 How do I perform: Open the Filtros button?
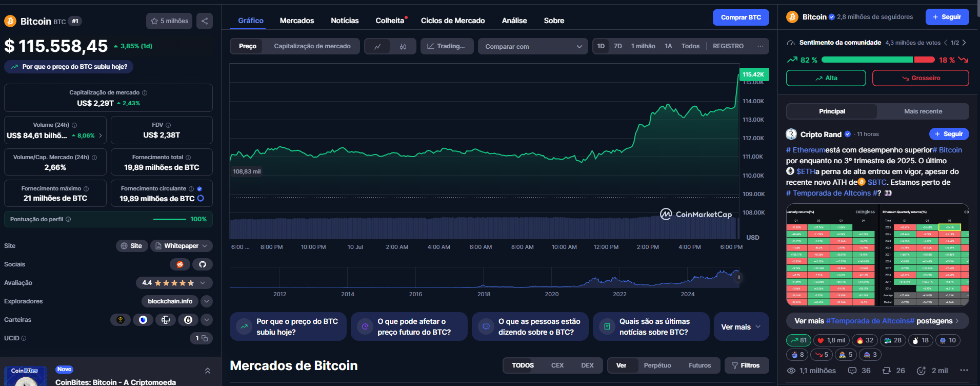(x=747, y=365)
